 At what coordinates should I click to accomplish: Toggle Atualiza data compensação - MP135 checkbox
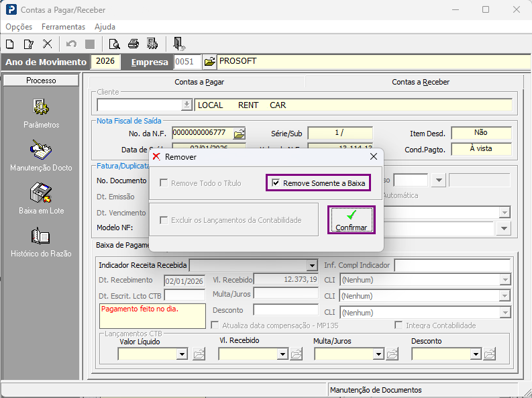[x=215, y=326]
